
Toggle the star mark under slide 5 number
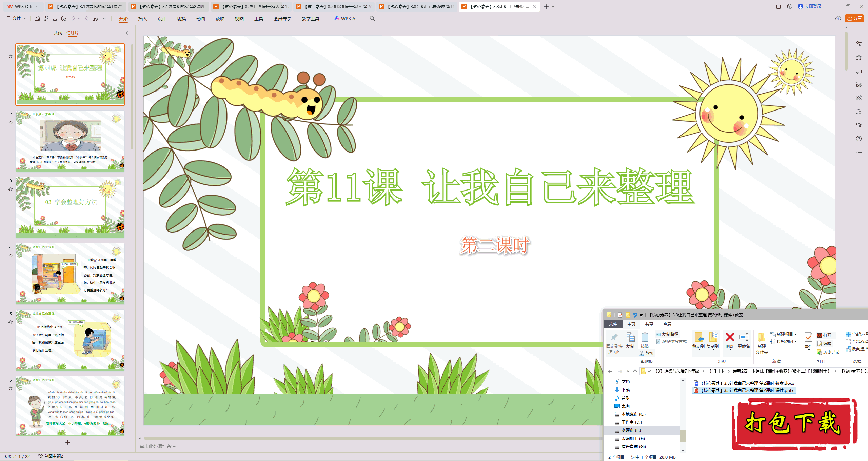(x=11, y=322)
